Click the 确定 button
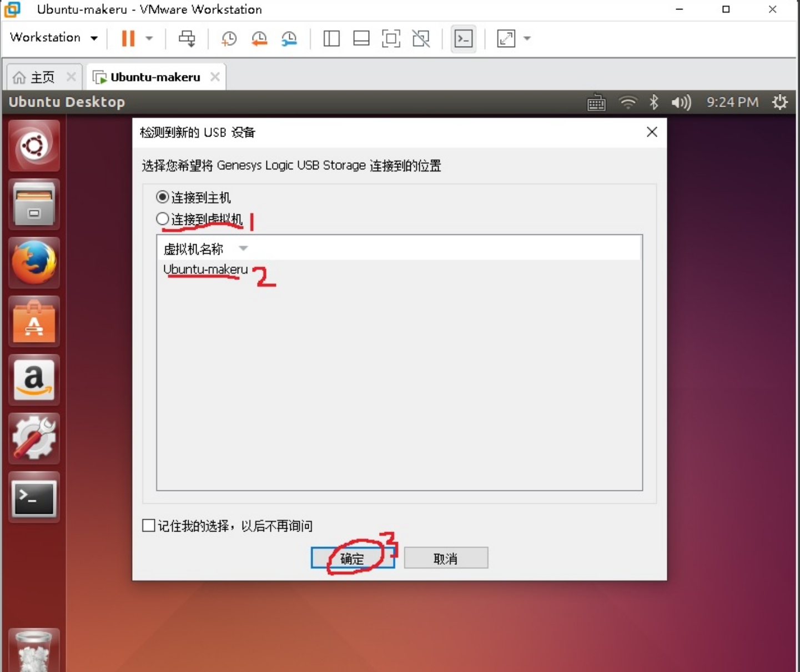Screen dimensions: 800x672 [353, 558]
